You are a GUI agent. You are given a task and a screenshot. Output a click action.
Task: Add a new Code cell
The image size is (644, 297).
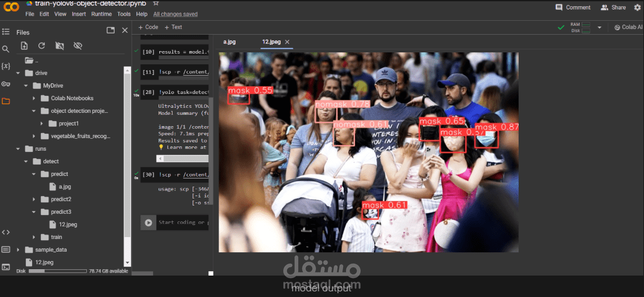(x=149, y=27)
